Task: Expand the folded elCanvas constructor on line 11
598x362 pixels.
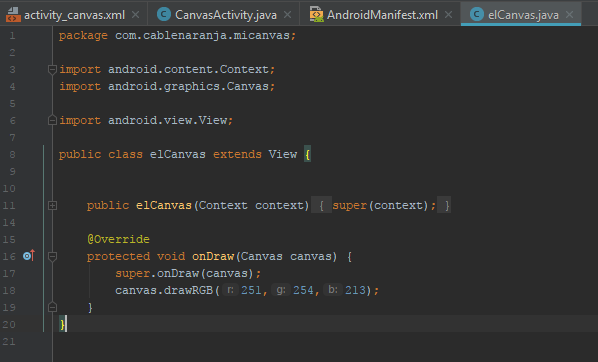Action: 53,206
